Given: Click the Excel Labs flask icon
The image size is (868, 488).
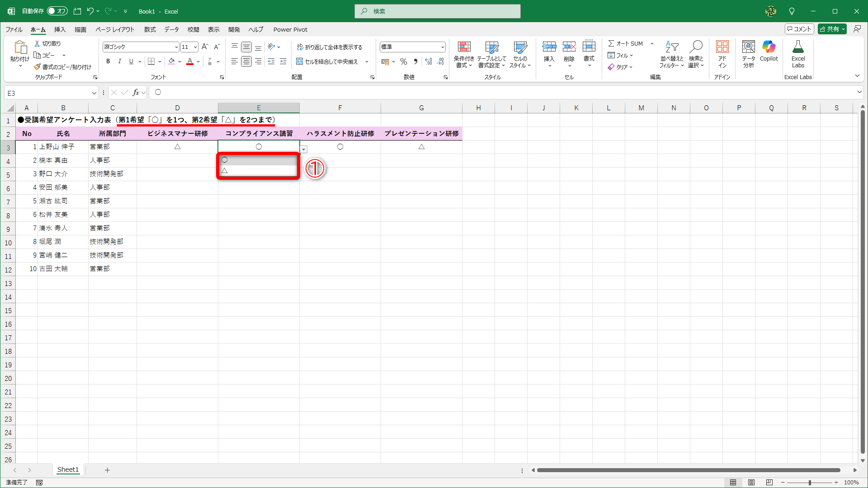Looking at the screenshot, I should coord(798,47).
